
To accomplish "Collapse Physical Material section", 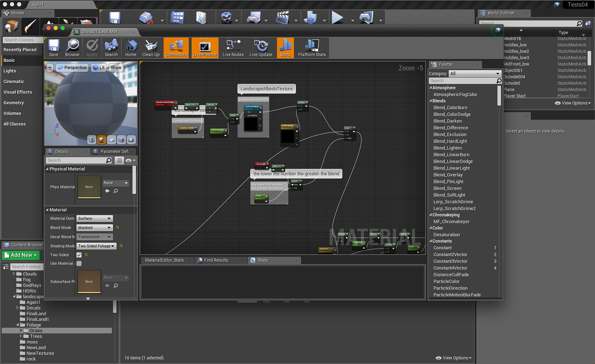I will tap(47, 169).
